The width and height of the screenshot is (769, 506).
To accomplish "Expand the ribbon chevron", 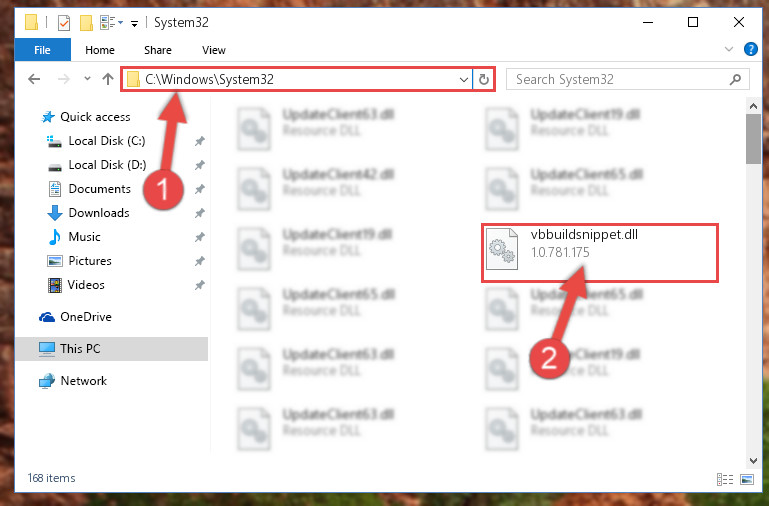I will click(729, 49).
